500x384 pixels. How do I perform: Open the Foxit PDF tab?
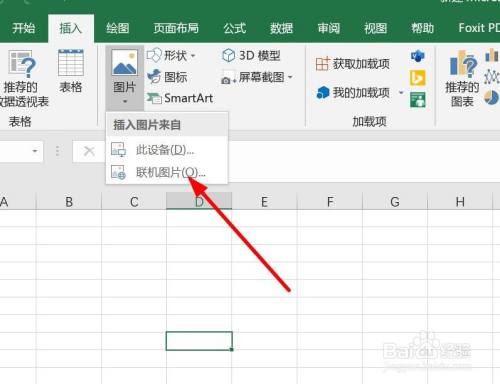tap(479, 28)
